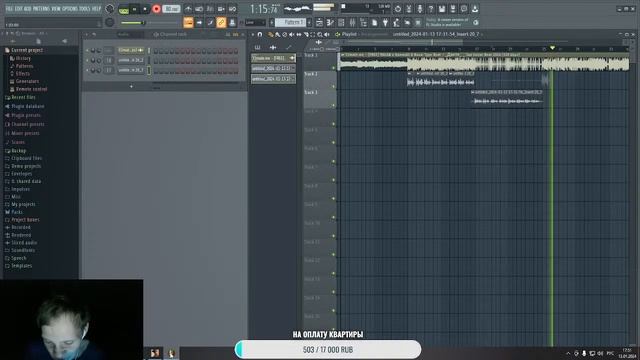640x360 pixels.
Task: Click the render to audio icon
Action: (x=453, y=9)
